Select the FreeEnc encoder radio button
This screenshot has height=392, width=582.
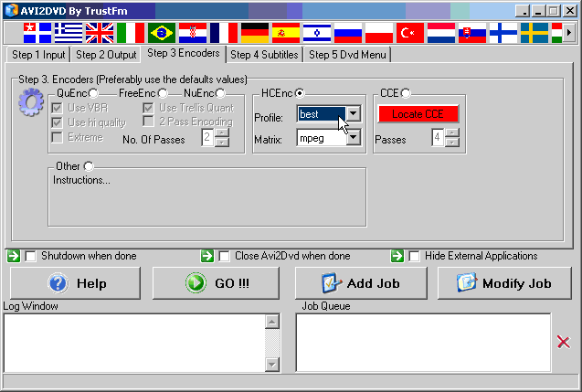[x=163, y=93]
